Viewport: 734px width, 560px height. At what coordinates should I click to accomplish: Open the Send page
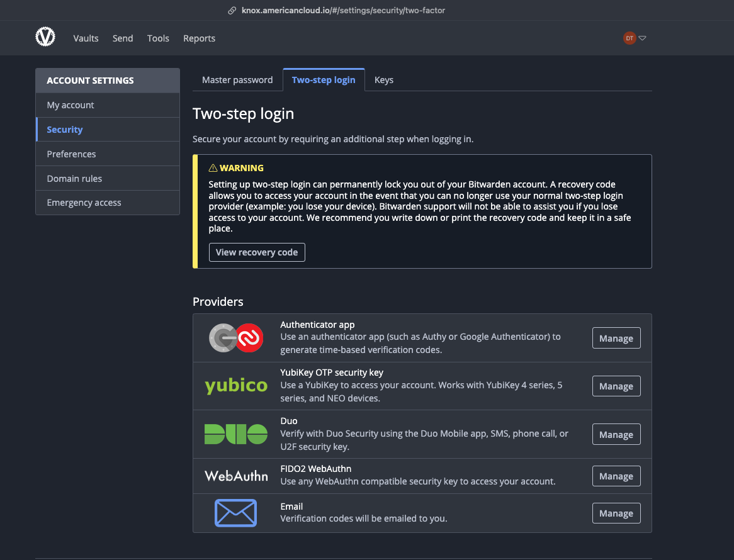[123, 38]
